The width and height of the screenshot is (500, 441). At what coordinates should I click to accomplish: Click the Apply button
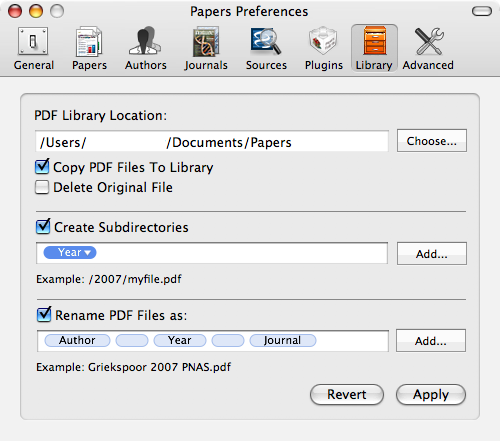point(431,395)
